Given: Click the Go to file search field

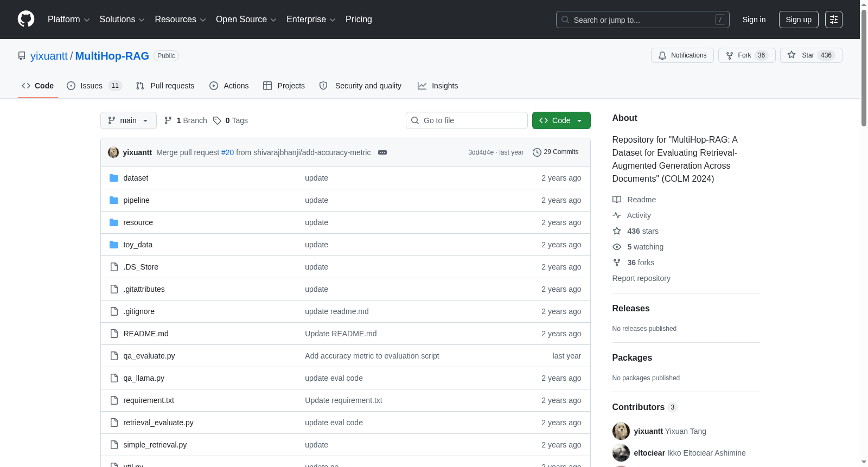Looking at the screenshot, I should pos(467,120).
